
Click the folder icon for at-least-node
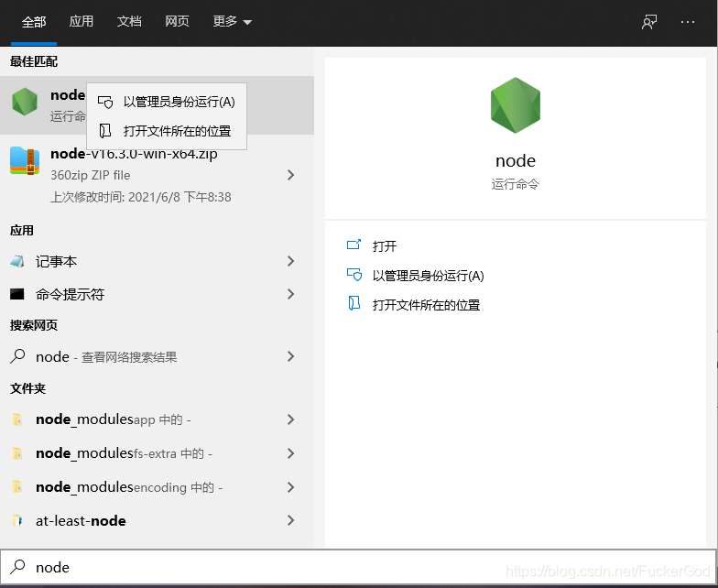17,520
